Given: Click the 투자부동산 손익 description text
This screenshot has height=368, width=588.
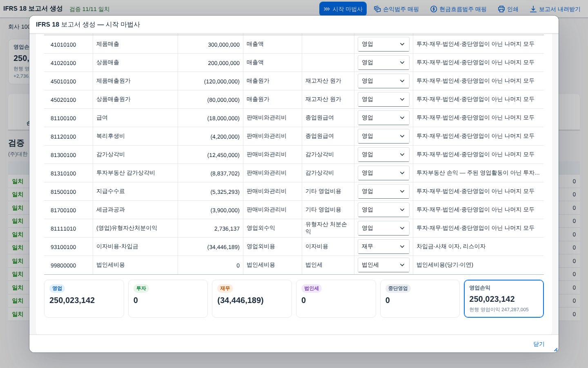Looking at the screenshot, I should pyautogui.click(x=478, y=173).
